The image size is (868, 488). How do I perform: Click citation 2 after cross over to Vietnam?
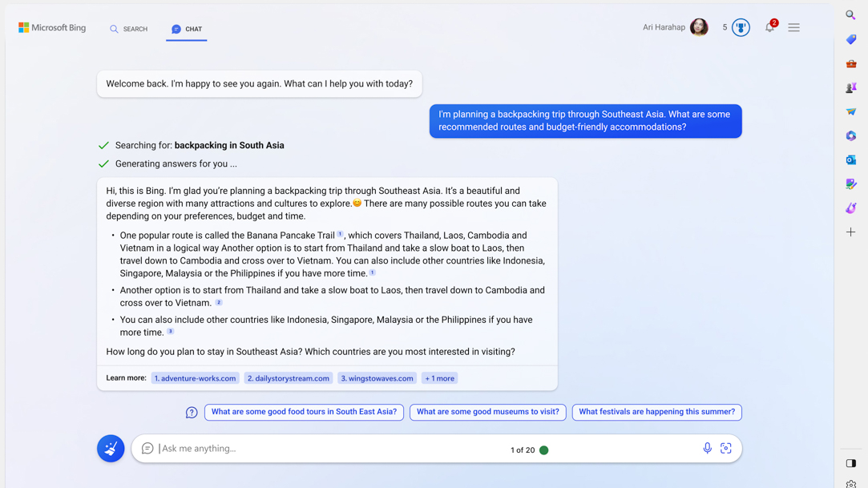pos(219,302)
